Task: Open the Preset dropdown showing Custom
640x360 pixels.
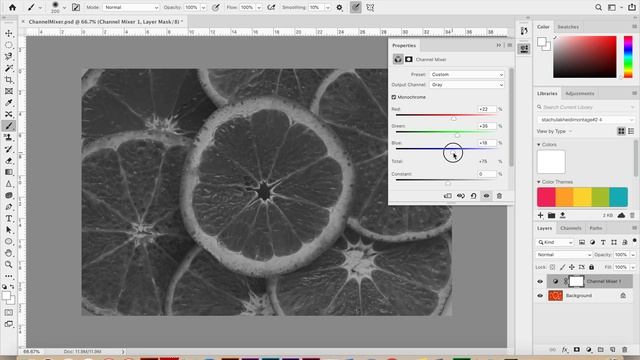Action: [x=467, y=74]
